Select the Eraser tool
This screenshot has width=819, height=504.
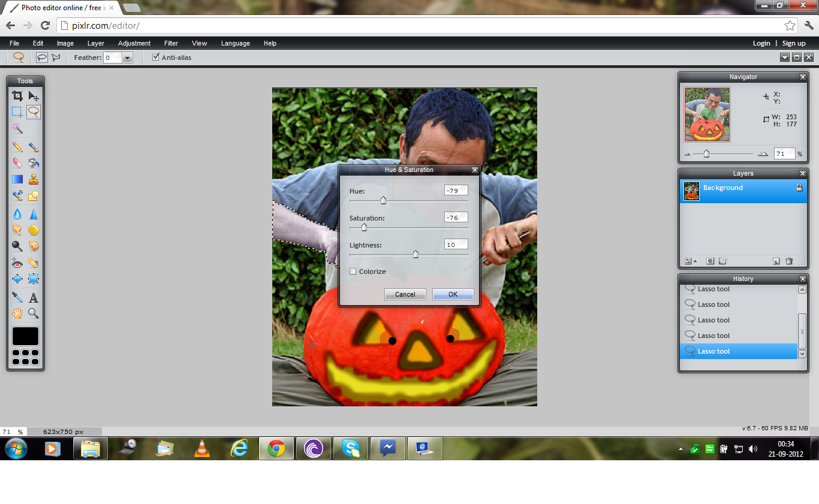[x=17, y=163]
